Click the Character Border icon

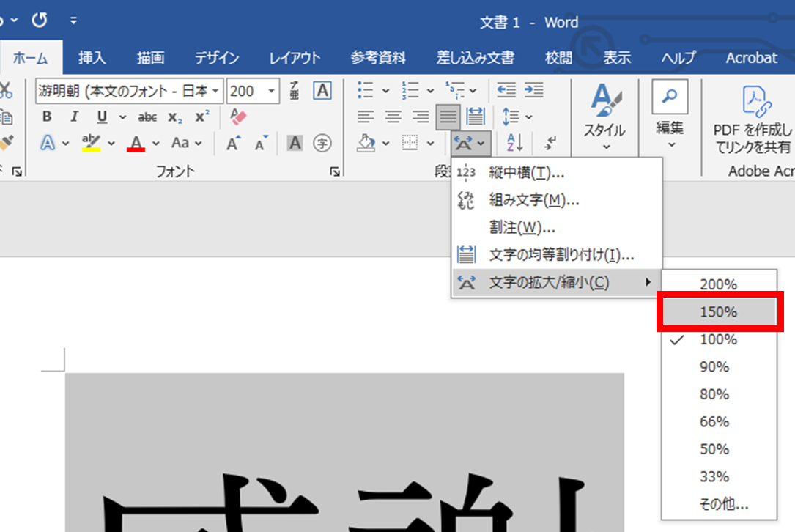click(295, 143)
